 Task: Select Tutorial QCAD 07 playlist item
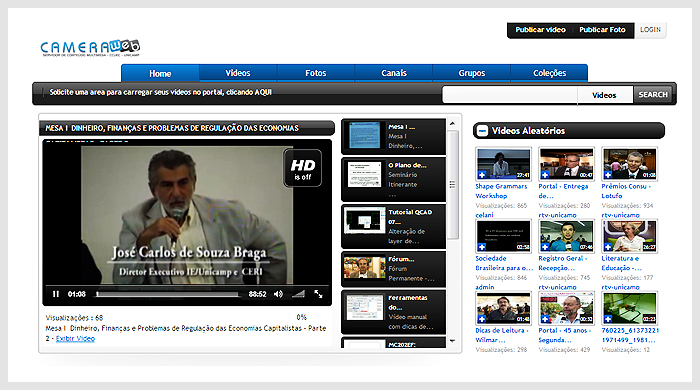point(393,227)
